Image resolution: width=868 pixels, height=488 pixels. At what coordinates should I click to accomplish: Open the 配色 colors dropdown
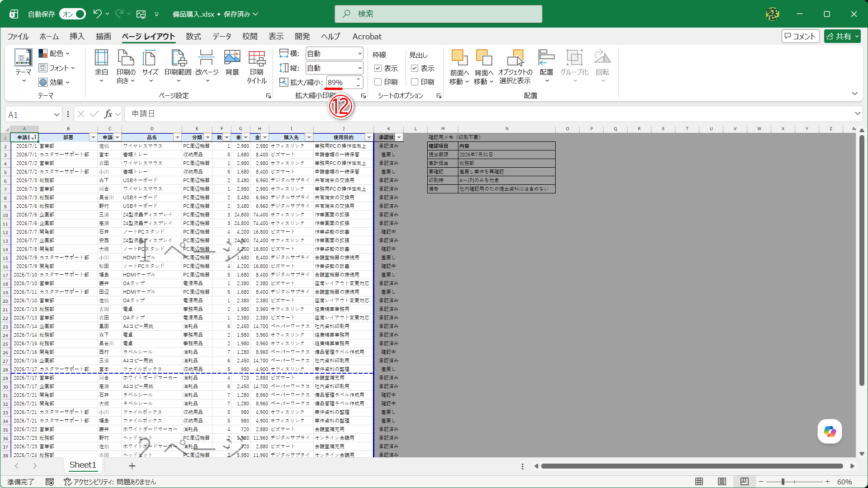[54, 53]
